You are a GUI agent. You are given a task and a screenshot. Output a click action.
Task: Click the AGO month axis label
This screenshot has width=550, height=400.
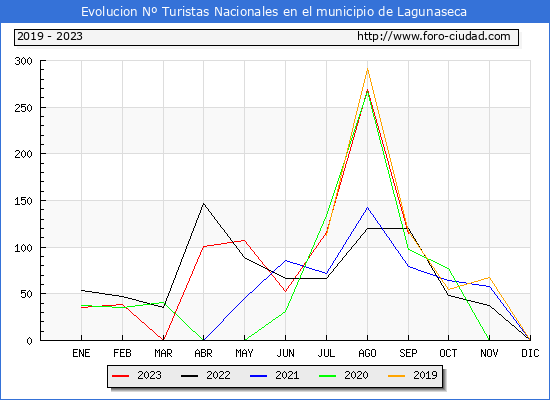(367, 353)
